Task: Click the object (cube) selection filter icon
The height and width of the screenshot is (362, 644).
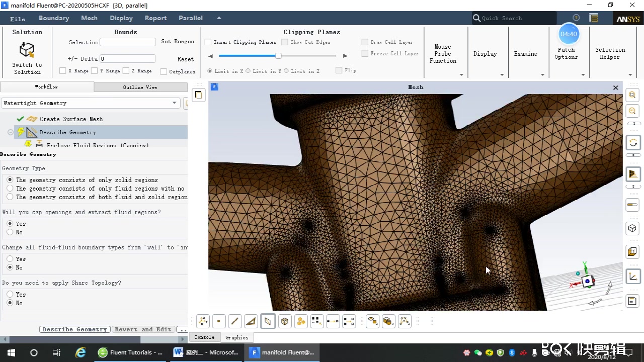Action: 285,321
